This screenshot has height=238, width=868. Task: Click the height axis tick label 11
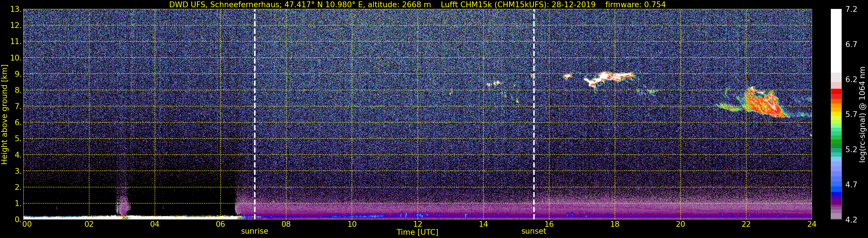pos(16,42)
